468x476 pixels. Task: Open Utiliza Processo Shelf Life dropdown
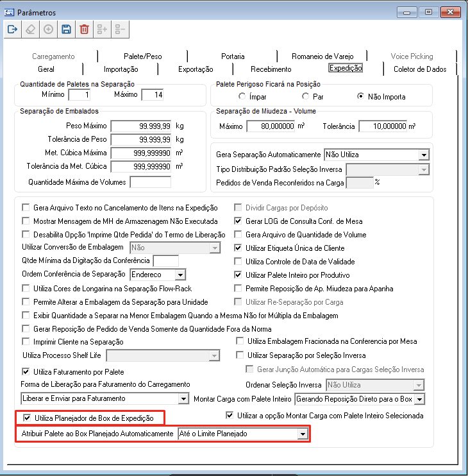pyautogui.click(x=214, y=356)
